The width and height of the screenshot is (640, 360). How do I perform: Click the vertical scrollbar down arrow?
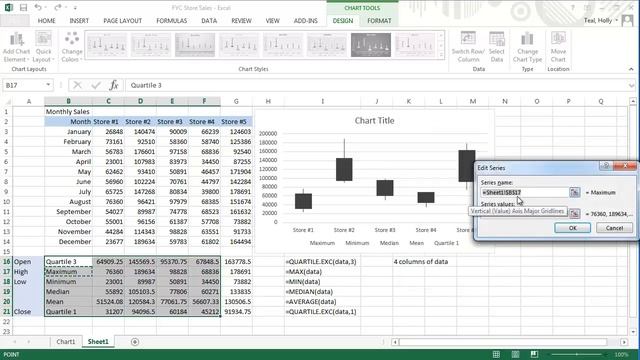[x=633, y=332]
